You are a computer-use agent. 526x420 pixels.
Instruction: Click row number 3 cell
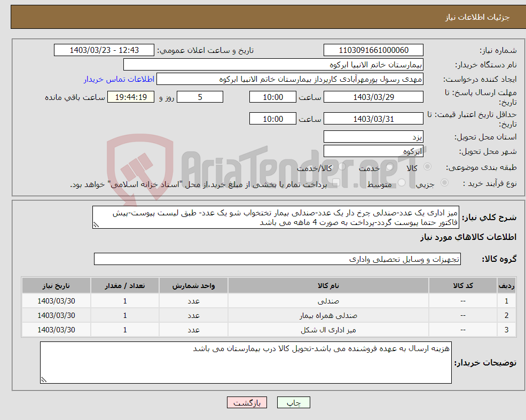pyautogui.click(x=507, y=330)
